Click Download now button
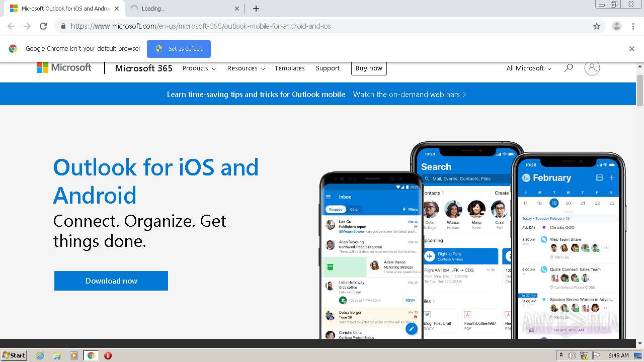 coord(111,281)
